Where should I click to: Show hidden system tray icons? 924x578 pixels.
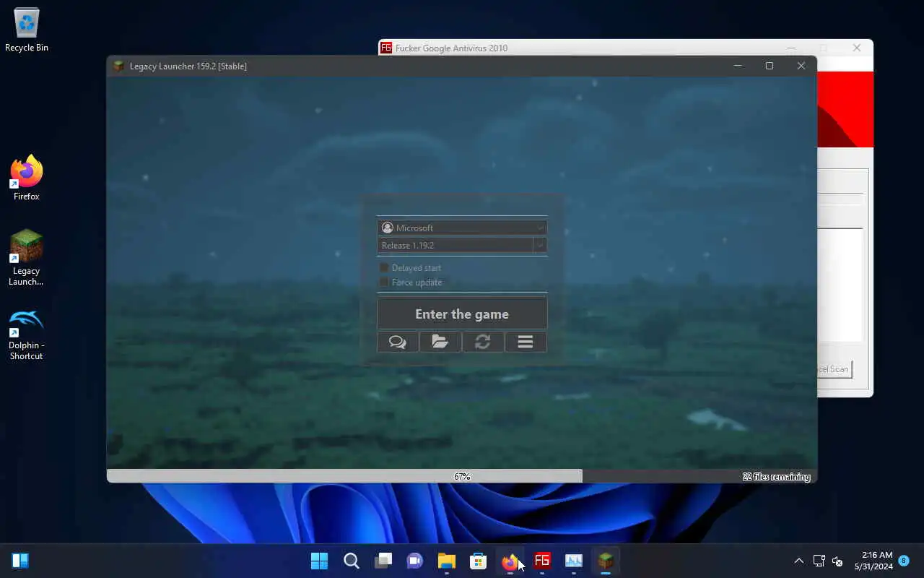[x=798, y=561]
